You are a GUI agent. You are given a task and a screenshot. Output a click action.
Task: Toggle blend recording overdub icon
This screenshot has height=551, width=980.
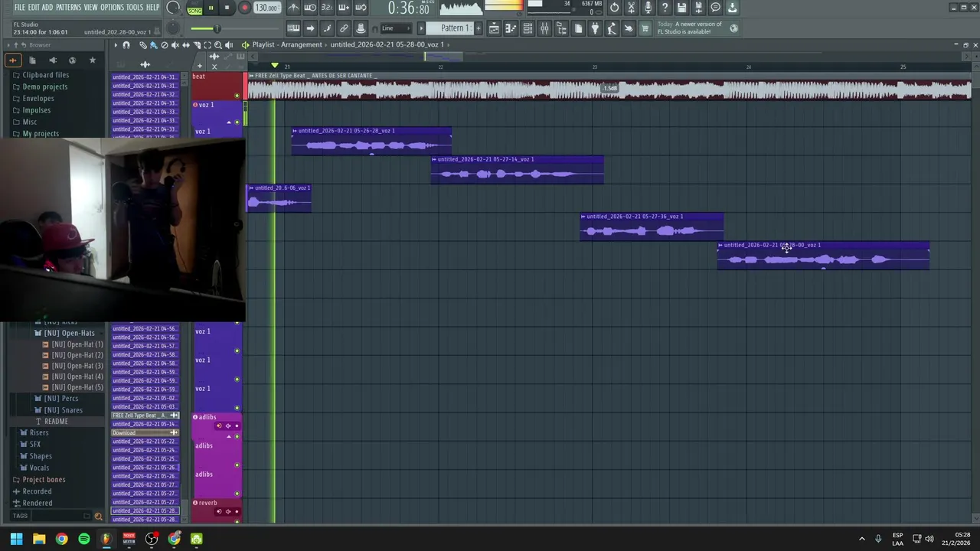344,8
